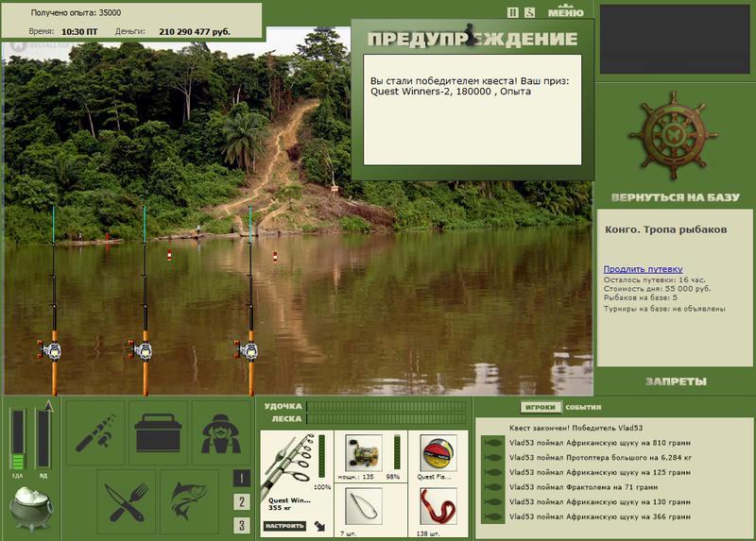756x541 pixels.
Task: Click the ship's wheel icon
Action: (x=673, y=134)
